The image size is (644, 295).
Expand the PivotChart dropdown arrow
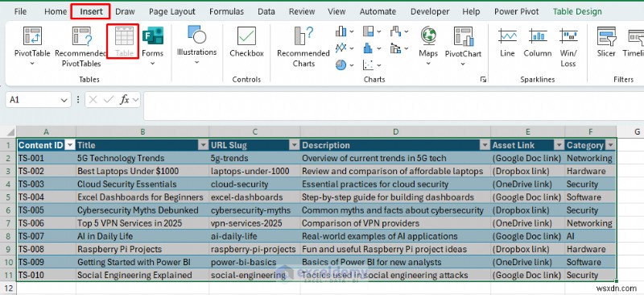(464, 64)
